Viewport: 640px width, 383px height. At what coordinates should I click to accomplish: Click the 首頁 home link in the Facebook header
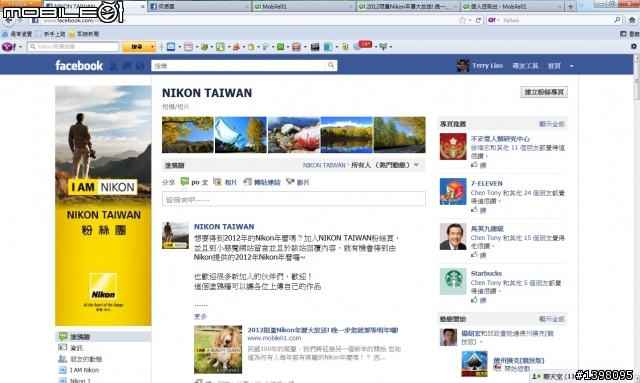pyautogui.click(x=554, y=66)
